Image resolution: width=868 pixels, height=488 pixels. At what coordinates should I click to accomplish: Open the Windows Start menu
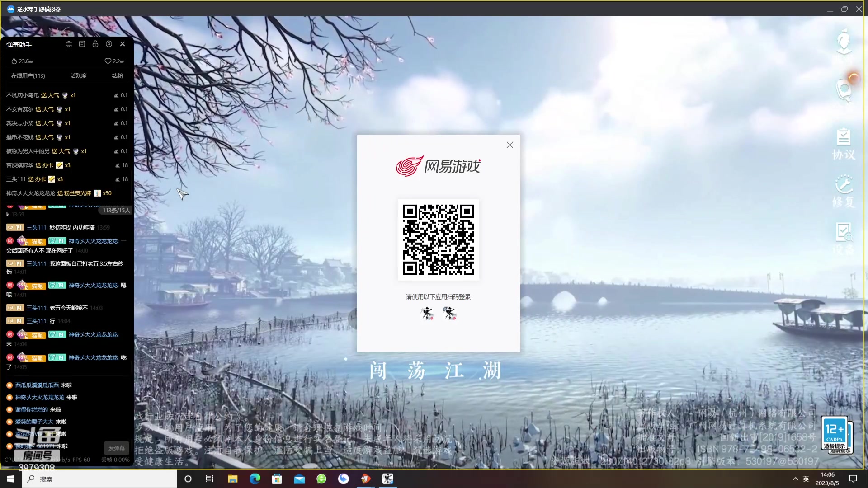(11, 479)
